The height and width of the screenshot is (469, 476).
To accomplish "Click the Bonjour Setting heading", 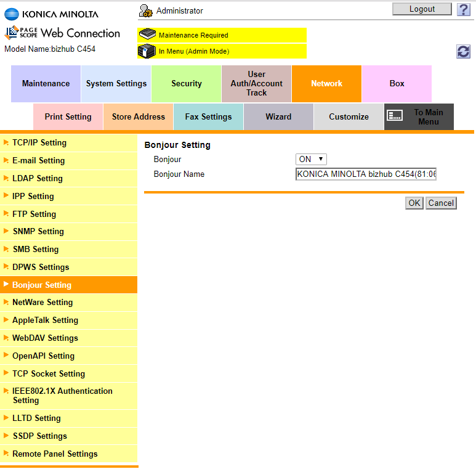I will pos(177,145).
